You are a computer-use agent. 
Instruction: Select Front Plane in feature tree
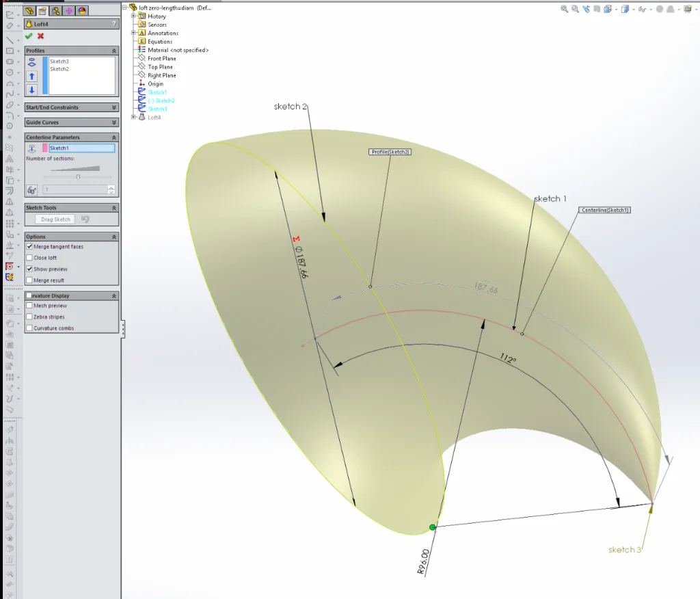pos(162,59)
